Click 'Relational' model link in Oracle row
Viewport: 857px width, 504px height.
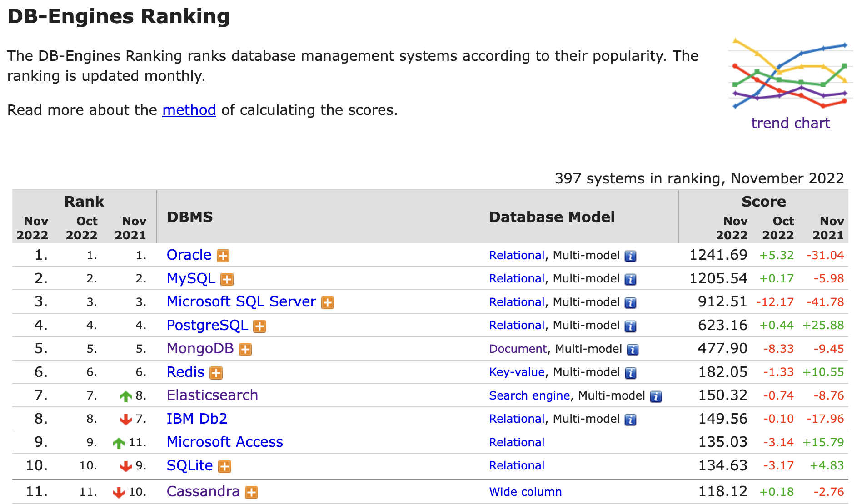(517, 255)
